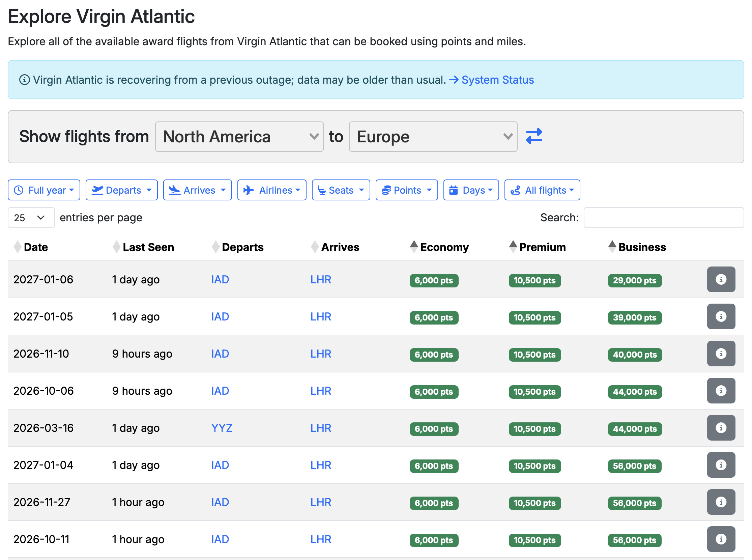Sort the table by Date

pyautogui.click(x=35, y=247)
